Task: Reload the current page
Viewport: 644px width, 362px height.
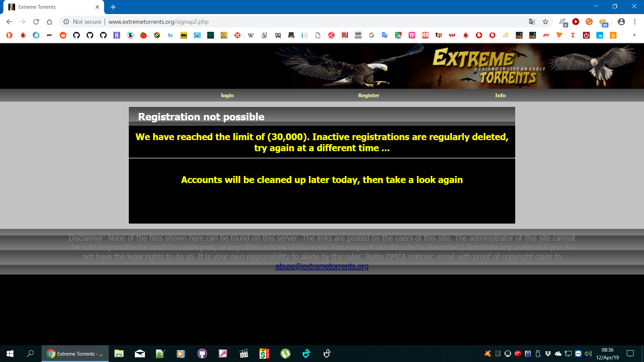Action: (36, 21)
